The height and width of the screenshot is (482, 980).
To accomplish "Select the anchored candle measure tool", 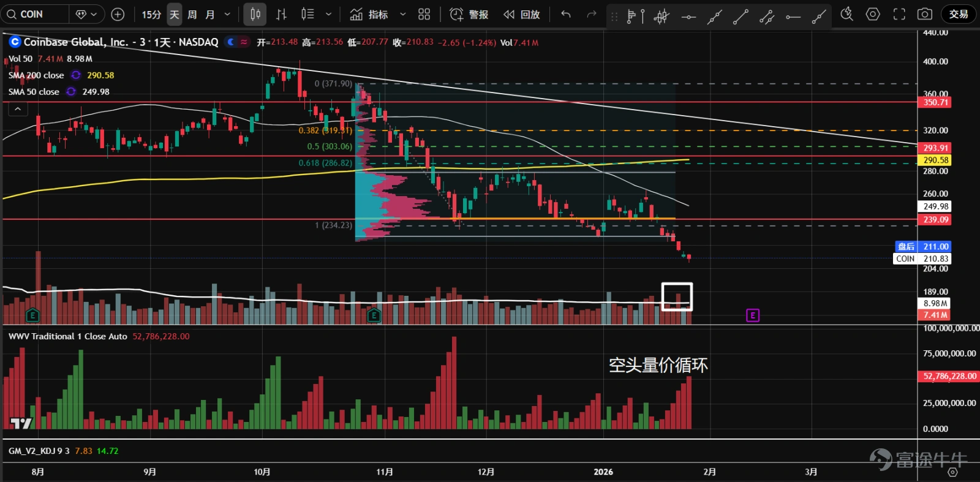I will pos(661,17).
